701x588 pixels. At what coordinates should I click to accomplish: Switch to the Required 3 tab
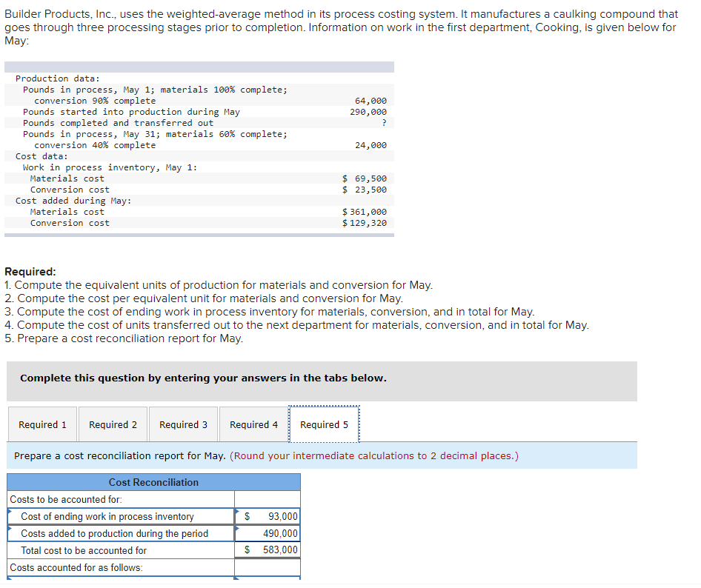click(183, 424)
